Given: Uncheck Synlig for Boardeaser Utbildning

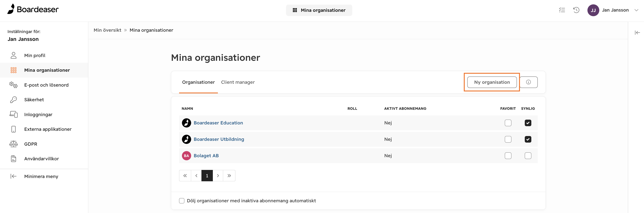Looking at the screenshot, I should [x=528, y=140].
